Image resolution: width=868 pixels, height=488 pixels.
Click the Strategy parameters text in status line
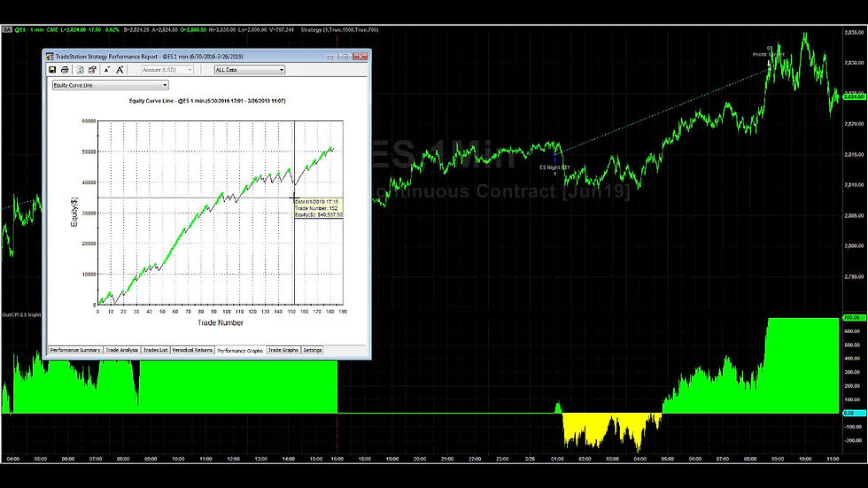[339, 29]
